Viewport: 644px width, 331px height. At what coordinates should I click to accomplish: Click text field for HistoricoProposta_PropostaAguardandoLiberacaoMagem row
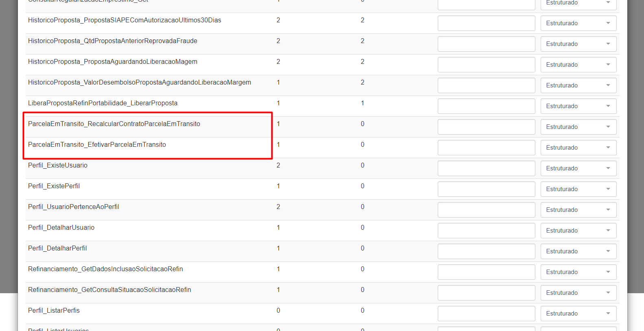(x=486, y=65)
